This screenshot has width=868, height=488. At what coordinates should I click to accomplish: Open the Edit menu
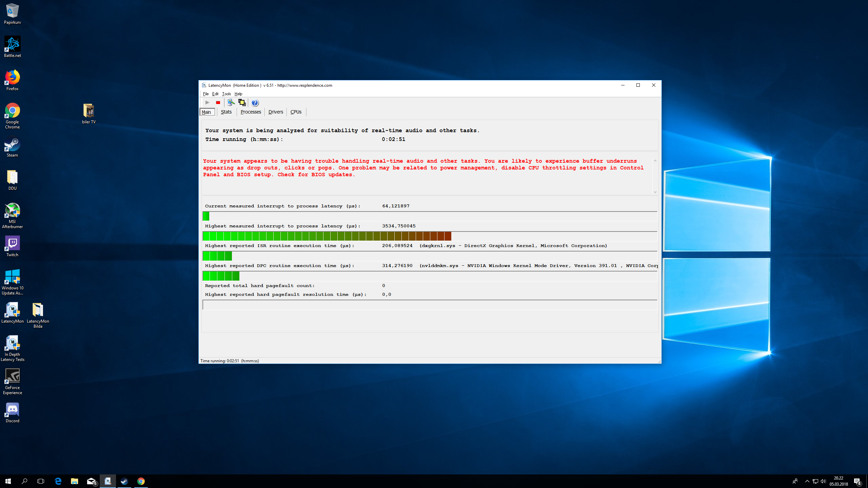tap(215, 94)
